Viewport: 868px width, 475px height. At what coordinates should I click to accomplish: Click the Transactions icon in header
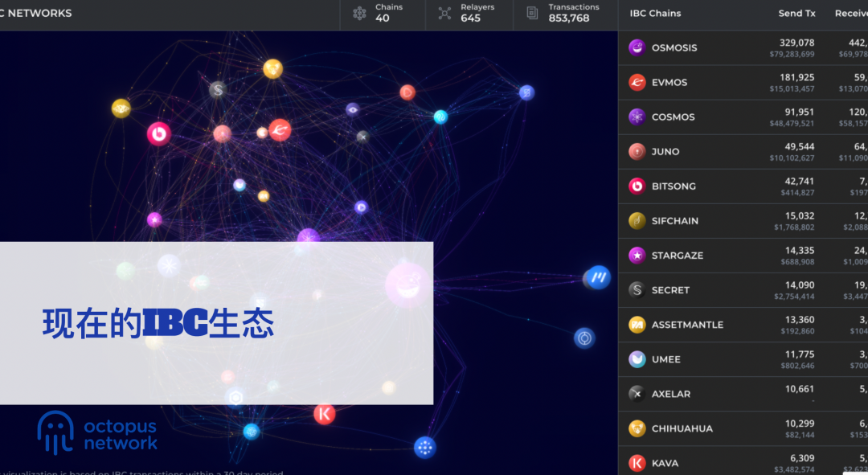532,13
